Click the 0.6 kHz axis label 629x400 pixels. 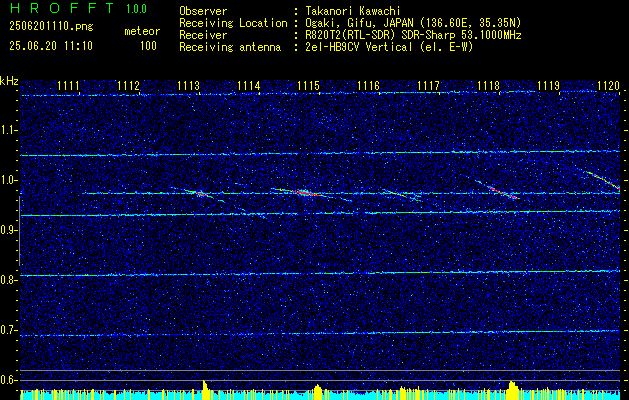click(9, 380)
